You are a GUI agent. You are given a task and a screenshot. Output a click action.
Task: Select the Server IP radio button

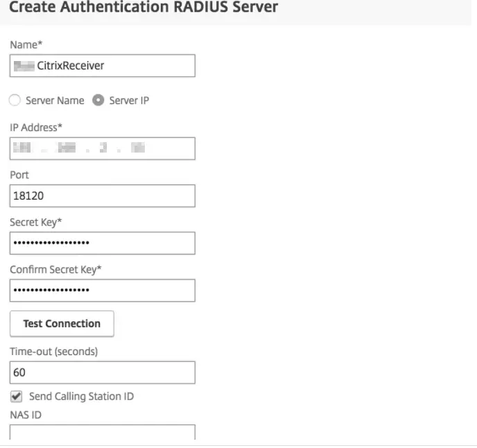[98, 101]
